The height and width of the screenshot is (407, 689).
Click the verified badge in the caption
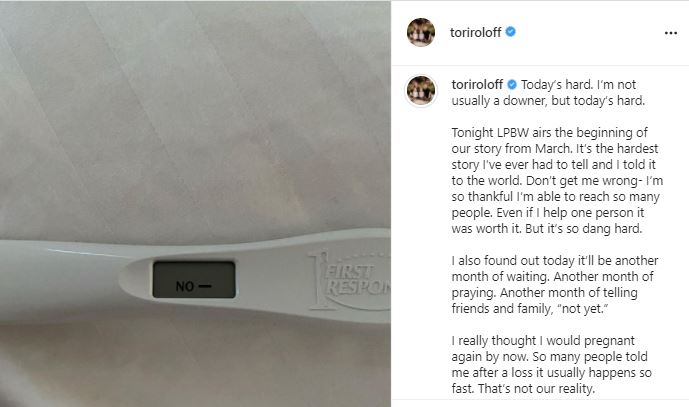click(x=512, y=84)
